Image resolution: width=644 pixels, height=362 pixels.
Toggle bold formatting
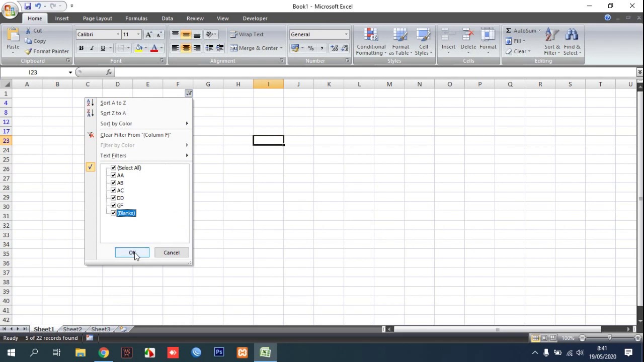tap(81, 48)
